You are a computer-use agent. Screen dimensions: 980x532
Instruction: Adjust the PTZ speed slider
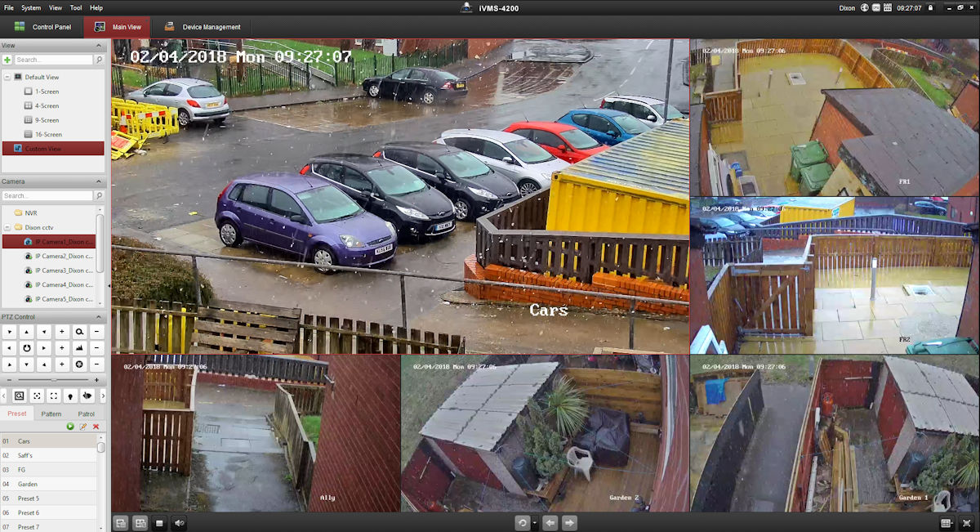(x=53, y=380)
